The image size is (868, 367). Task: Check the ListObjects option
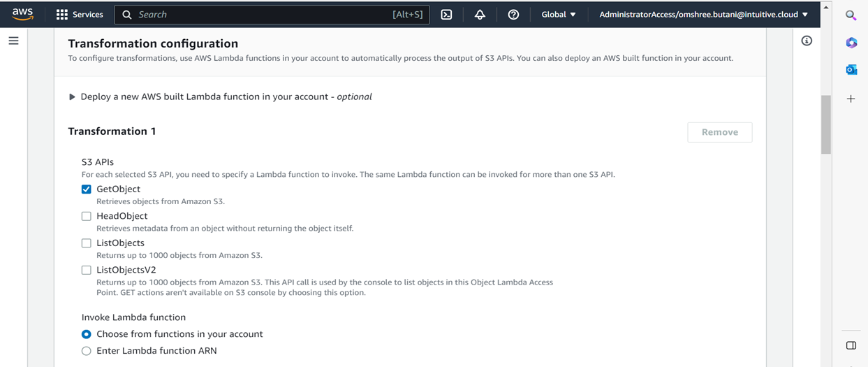coord(87,243)
